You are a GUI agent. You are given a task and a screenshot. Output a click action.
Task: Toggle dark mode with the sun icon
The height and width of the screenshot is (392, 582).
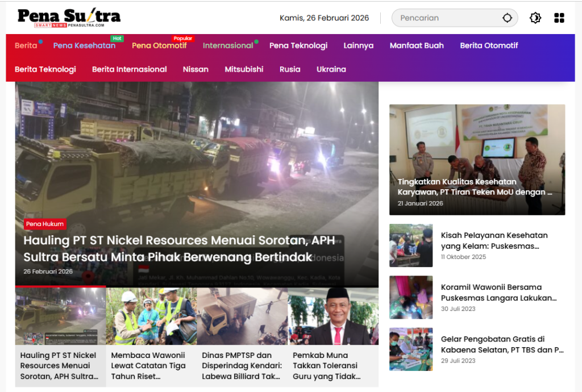tap(535, 18)
